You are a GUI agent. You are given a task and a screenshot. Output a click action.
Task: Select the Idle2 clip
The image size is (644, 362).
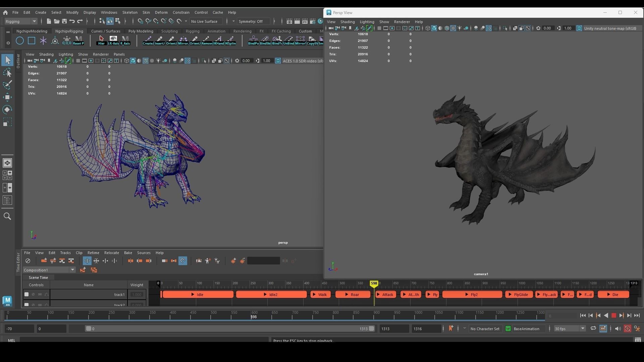(x=271, y=295)
